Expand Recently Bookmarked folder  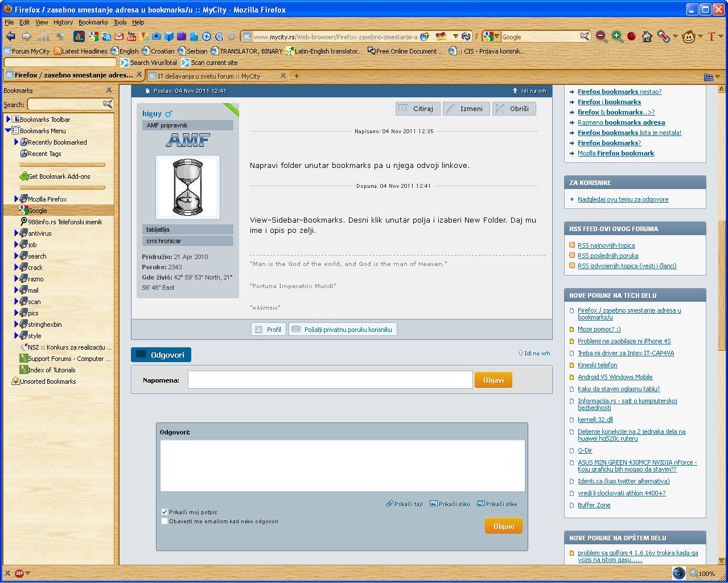coord(17,142)
